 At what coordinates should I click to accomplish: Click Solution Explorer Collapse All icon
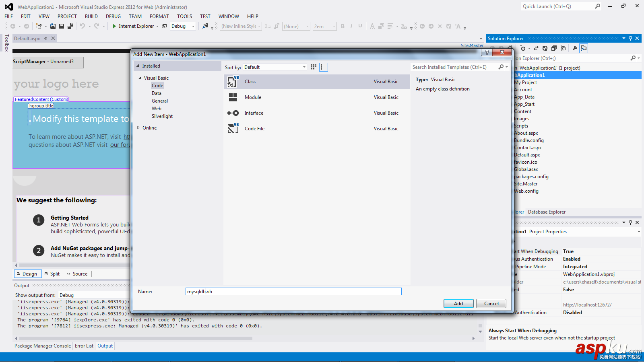click(554, 48)
